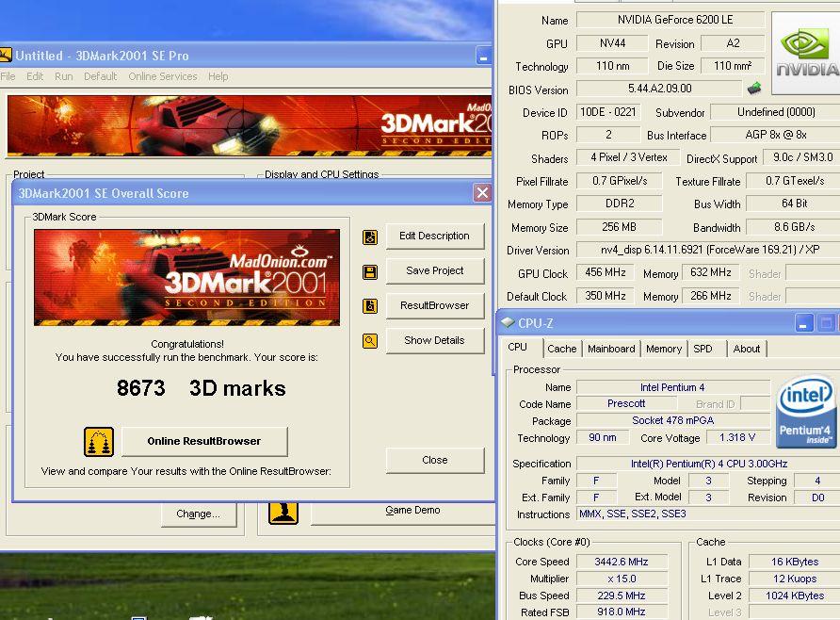Click the Save Project button
This screenshot has width=840, height=620.
pyautogui.click(x=434, y=270)
